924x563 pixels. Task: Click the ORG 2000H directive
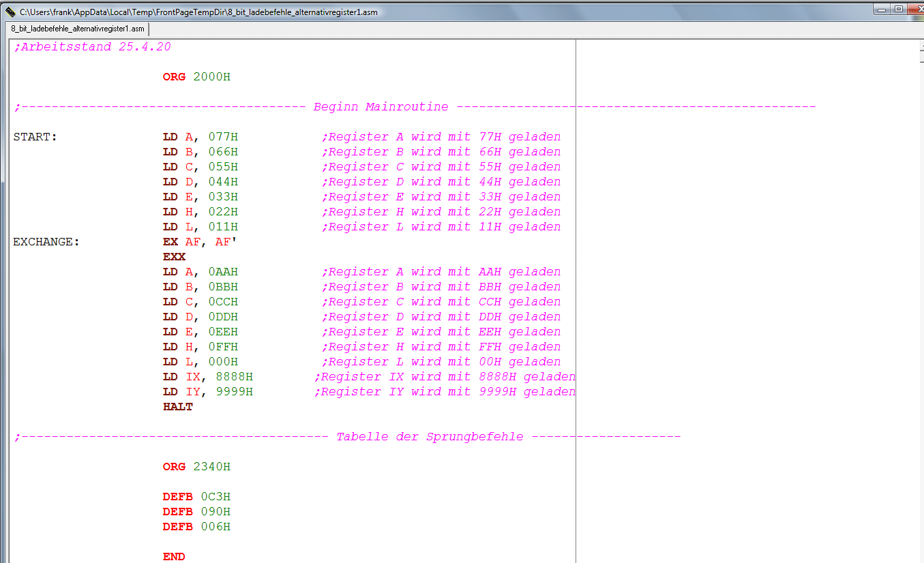click(196, 77)
